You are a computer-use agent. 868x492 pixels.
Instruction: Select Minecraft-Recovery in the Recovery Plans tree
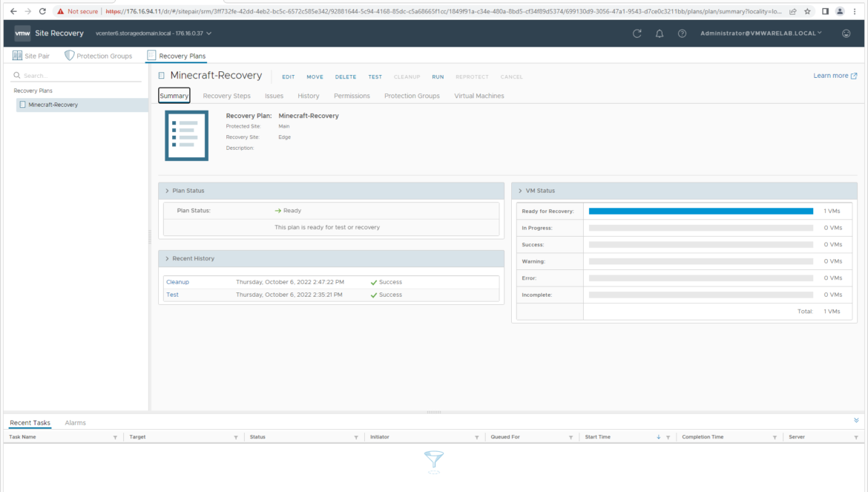click(82, 105)
